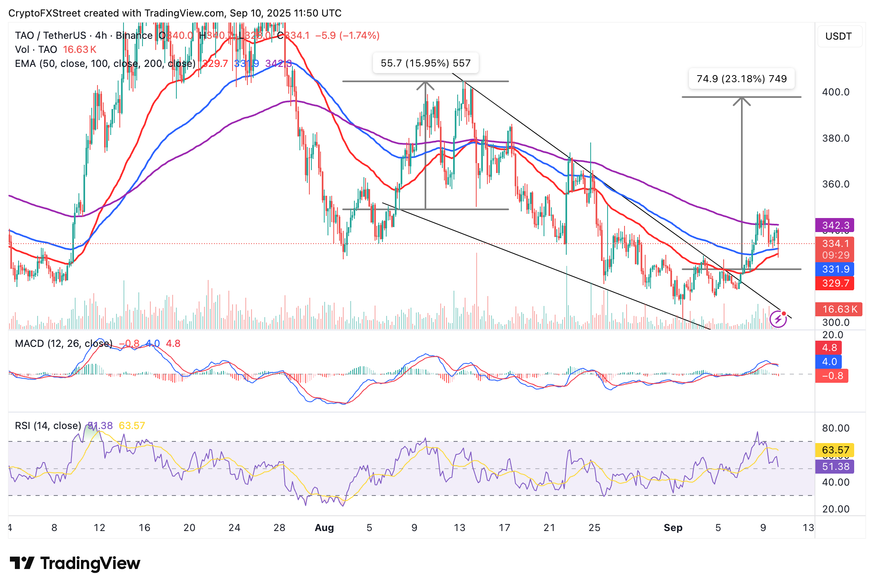Click the Sep marker on the time axis
This screenshot has width=874, height=588.
pos(673,528)
